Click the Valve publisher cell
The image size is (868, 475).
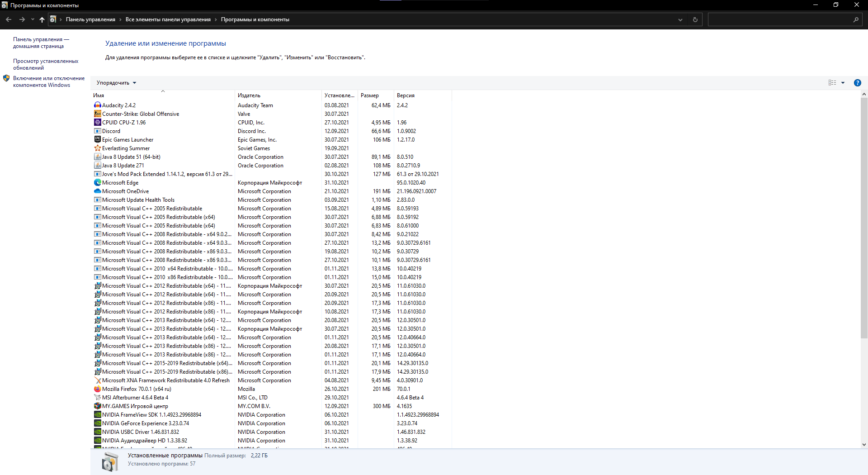[244, 114]
